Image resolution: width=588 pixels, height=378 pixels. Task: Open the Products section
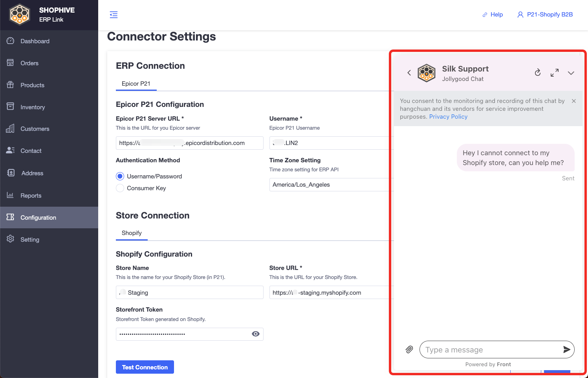pos(49,85)
